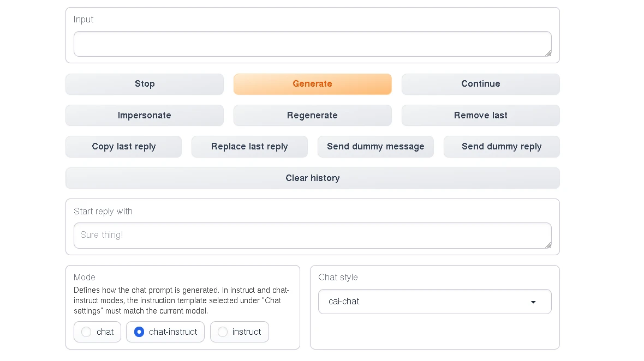
Task: Open the Chat style dropdown
Action: tap(434, 302)
